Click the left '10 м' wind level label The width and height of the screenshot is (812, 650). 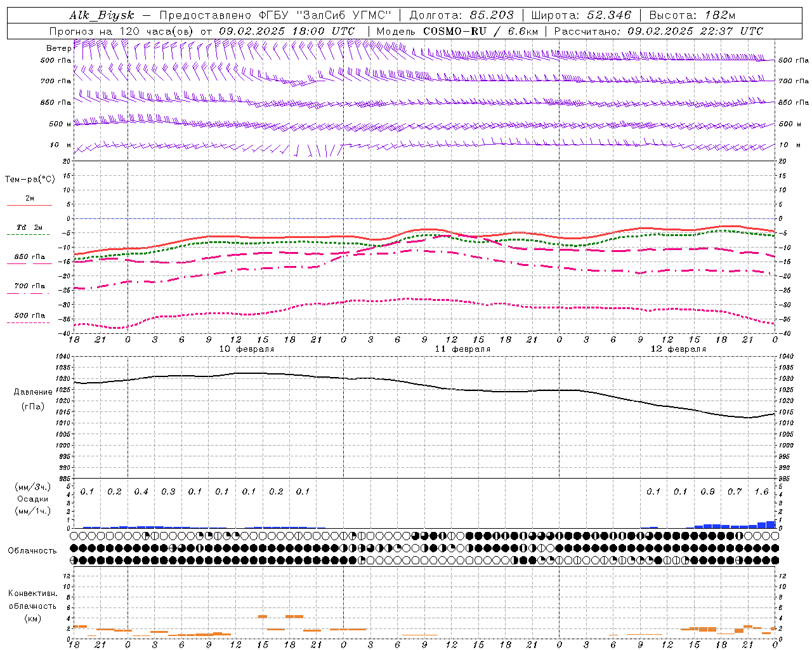61,145
